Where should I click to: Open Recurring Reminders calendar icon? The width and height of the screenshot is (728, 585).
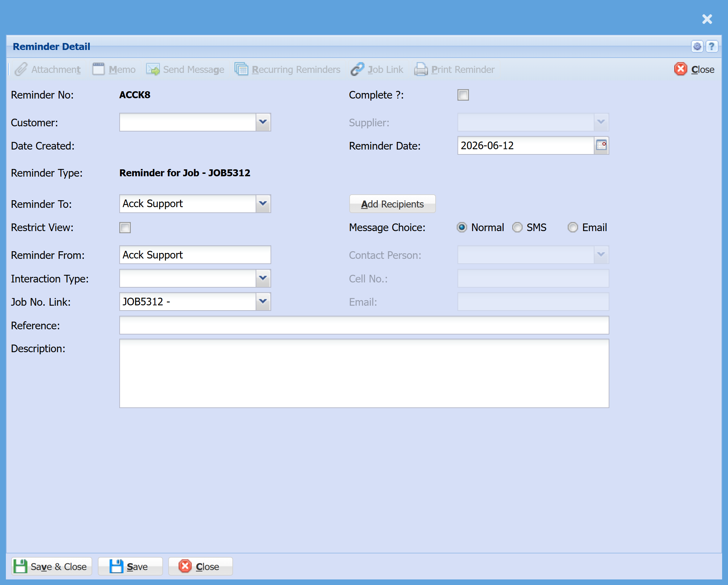[x=241, y=69]
